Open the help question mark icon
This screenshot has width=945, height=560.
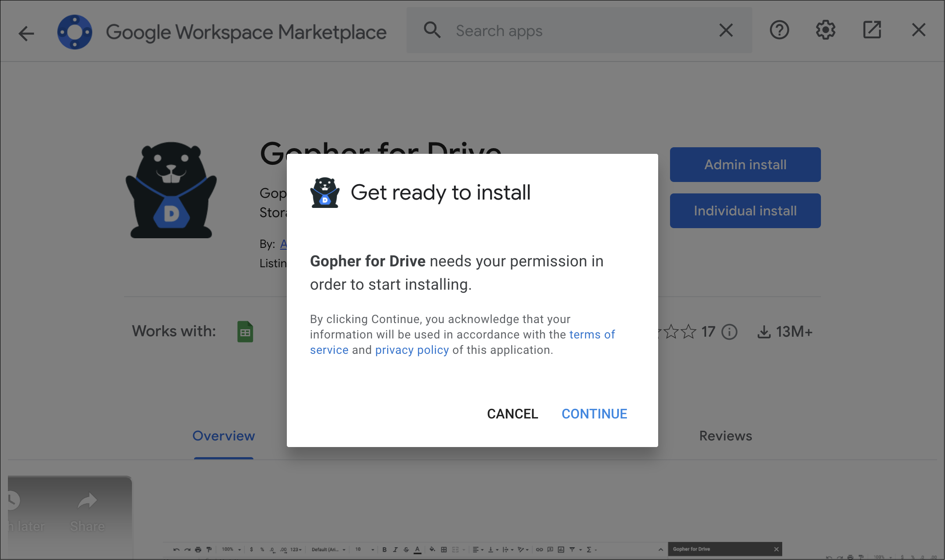click(x=779, y=30)
